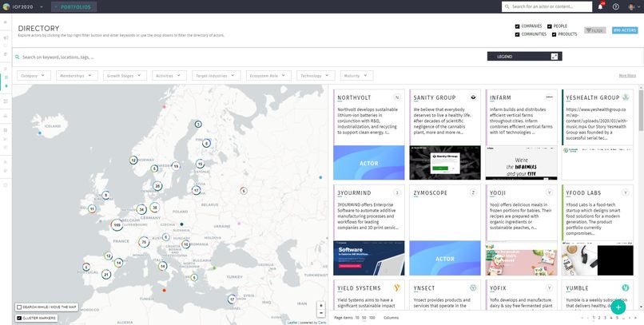Enable Search while I move the map
The image size is (644, 325).
(x=19, y=307)
